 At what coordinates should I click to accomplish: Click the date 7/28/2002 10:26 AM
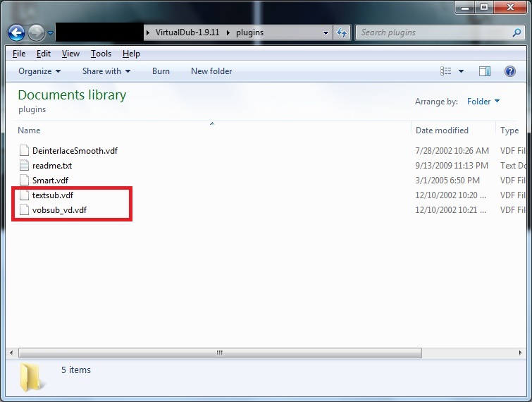(x=452, y=151)
